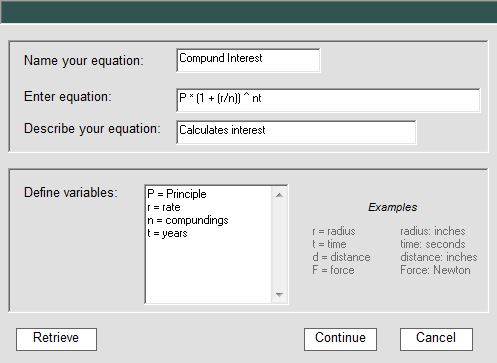Screen dimensions: 497x363
Task: Click the Retrieve button
Action: [56, 339]
